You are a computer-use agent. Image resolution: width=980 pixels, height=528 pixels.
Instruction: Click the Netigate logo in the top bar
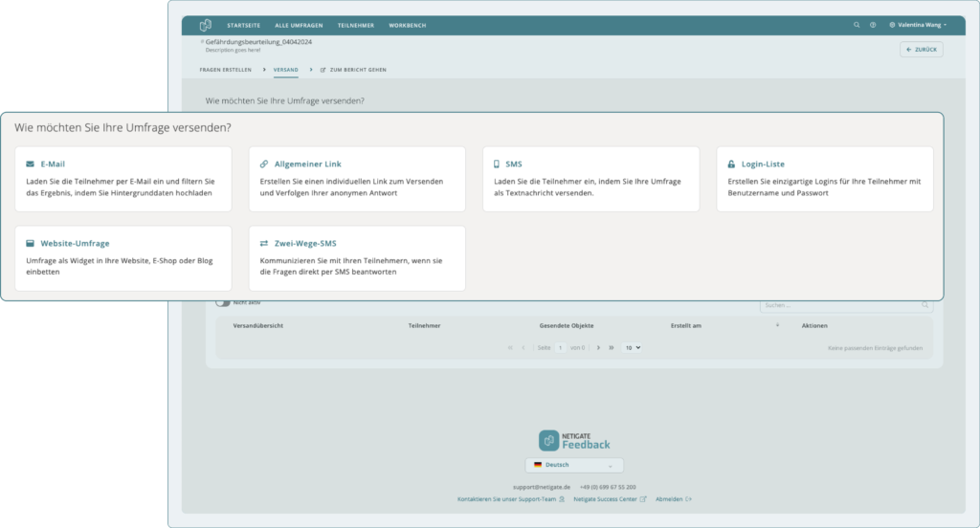[205, 26]
